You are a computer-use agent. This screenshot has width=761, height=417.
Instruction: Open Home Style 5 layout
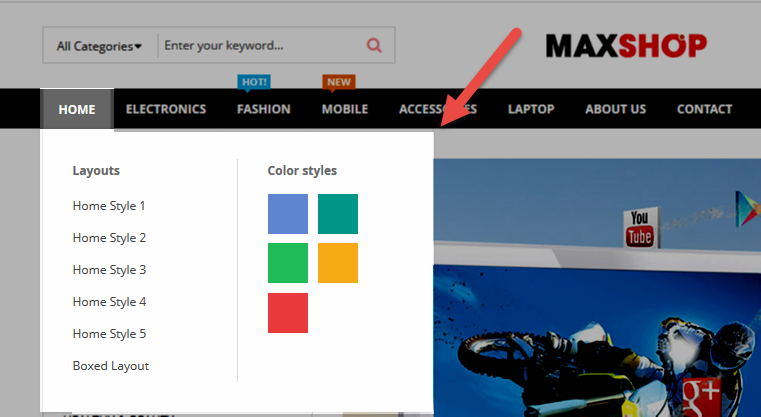(x=109, y=334)
